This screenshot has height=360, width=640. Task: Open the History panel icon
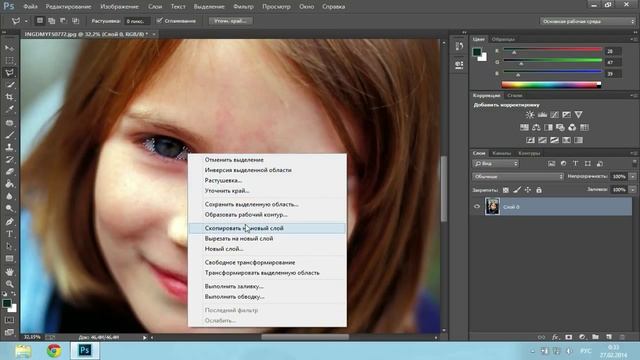(x=459, y=47)
